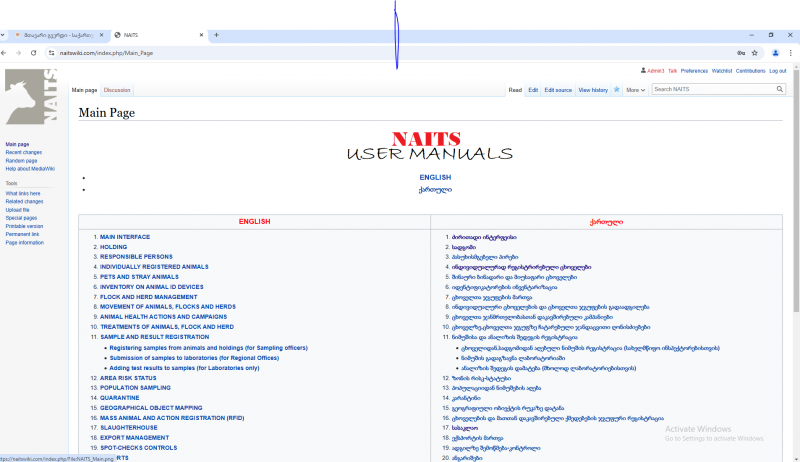This screenshot has width=800, height=462.
Task: Open SLAUGHTERHOUSE manual link
Action: pos(129,428)
